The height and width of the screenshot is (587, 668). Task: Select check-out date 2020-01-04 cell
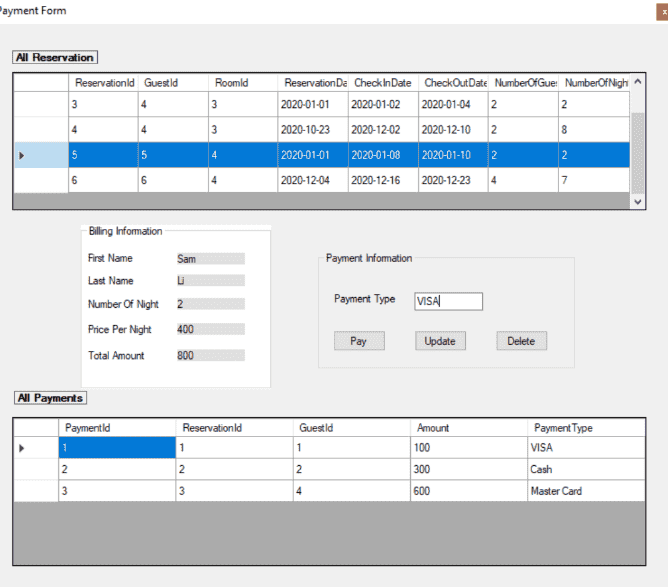(x=453, y=104)
